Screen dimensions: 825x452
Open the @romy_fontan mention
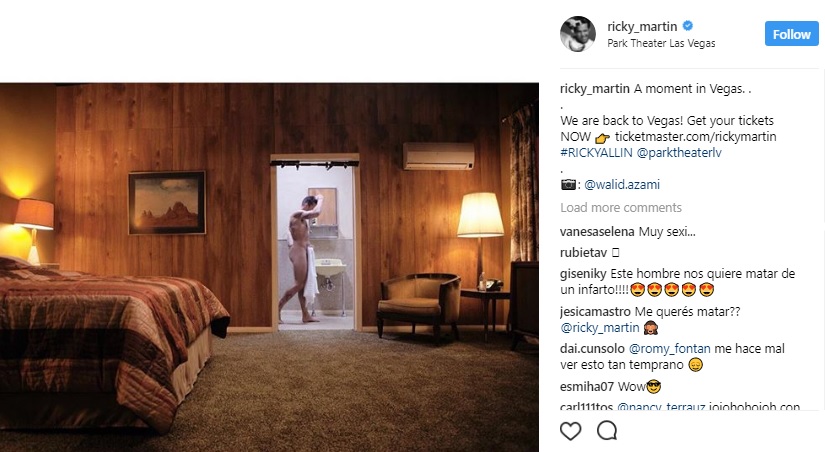coord(669,349)
